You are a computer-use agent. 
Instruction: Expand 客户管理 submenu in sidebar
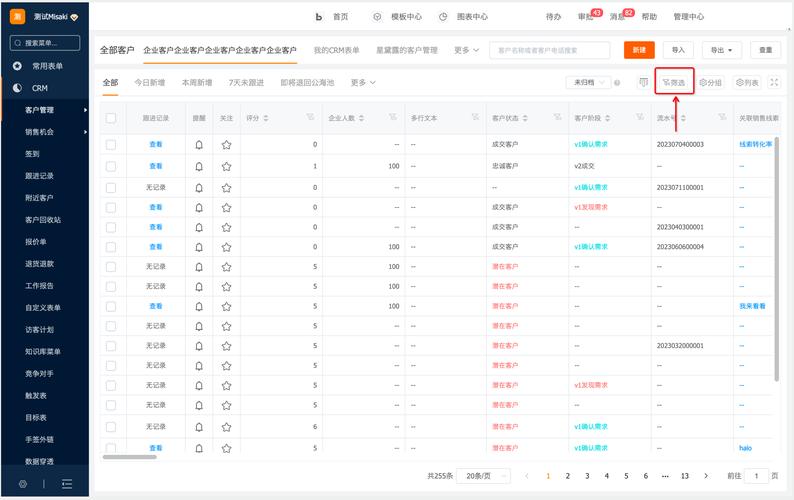85,110
